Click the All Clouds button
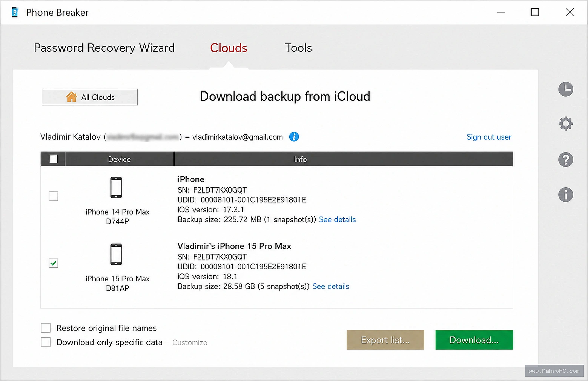 click(x=90, y=97)
